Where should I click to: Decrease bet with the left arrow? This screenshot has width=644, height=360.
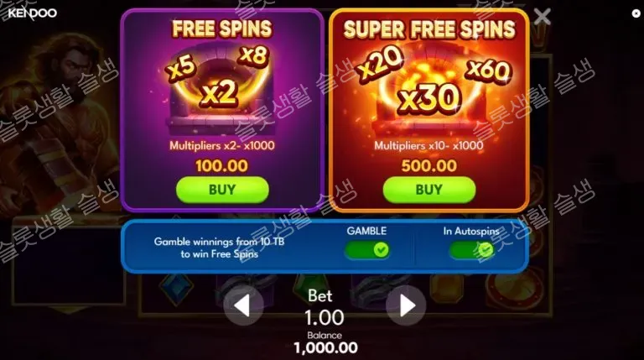coord(243,305)
